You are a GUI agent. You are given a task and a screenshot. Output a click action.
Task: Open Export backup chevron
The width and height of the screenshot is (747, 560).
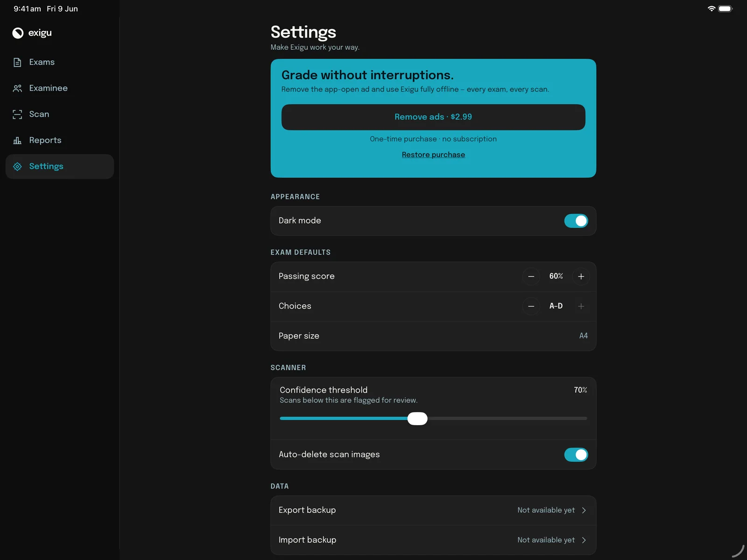coord(584,511)
